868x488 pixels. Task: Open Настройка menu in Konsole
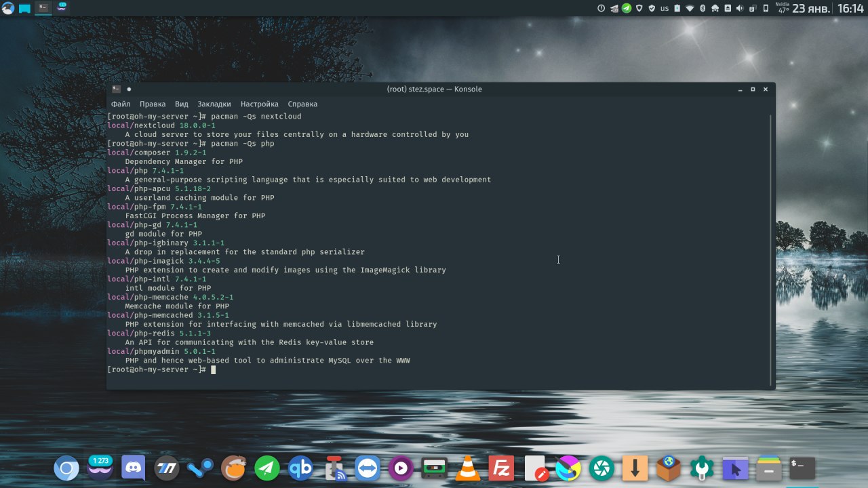260,104
